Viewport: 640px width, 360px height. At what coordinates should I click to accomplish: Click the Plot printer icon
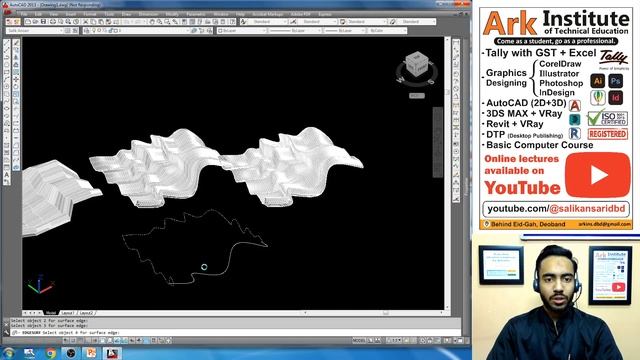[x=53, y=22]
